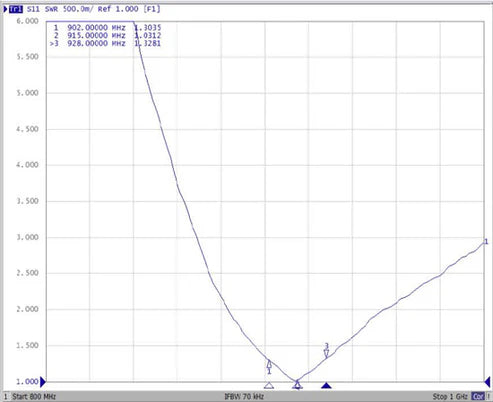Click the reference level triangle on the right edge
The image size is (493, 402).
pos(487,382)
